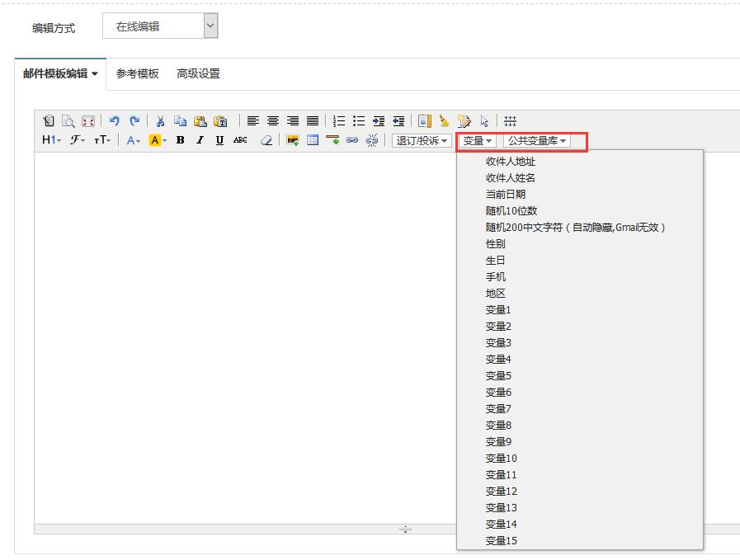Click the insert hyperlink icon
This screenshot has height=560, width=740.
pyautogui.click(x=352, y=140)
